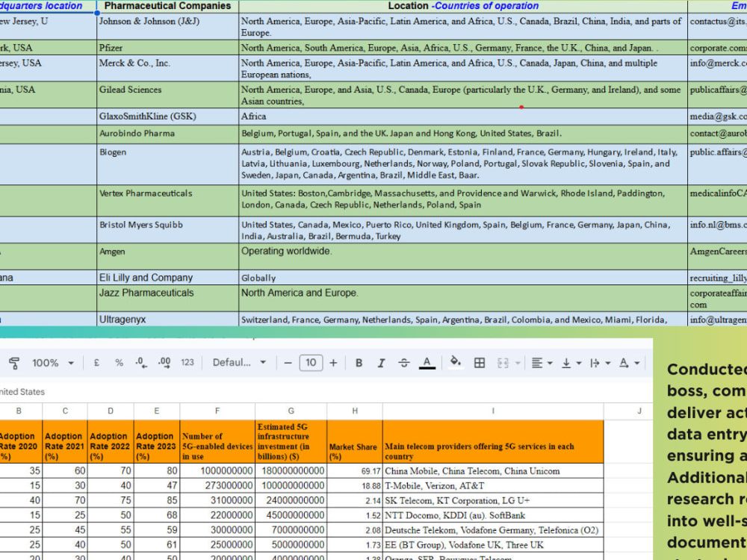Select the 'Gilead Sciences' cell

point(167,95)
